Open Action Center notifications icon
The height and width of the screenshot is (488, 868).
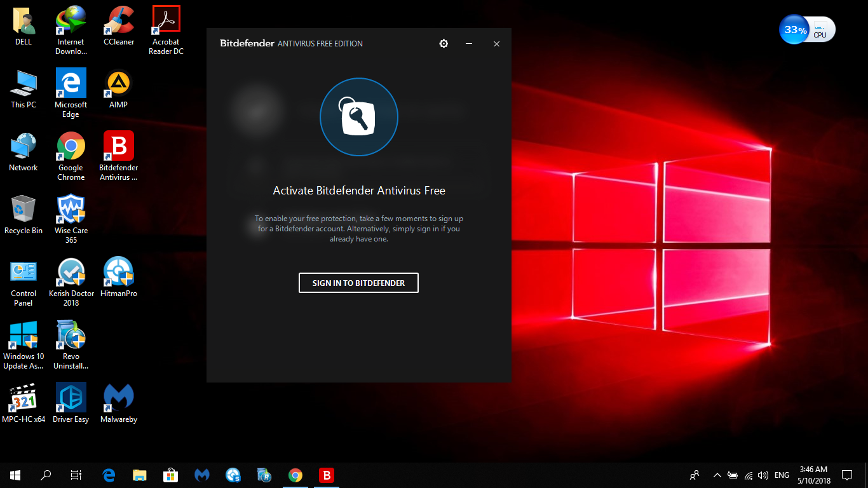click(847, 475)
